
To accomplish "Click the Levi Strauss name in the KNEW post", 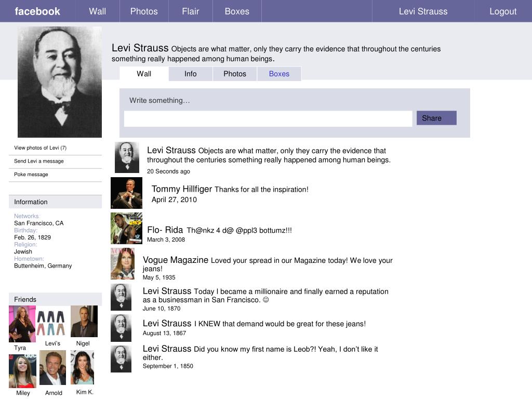I will 167,323.
